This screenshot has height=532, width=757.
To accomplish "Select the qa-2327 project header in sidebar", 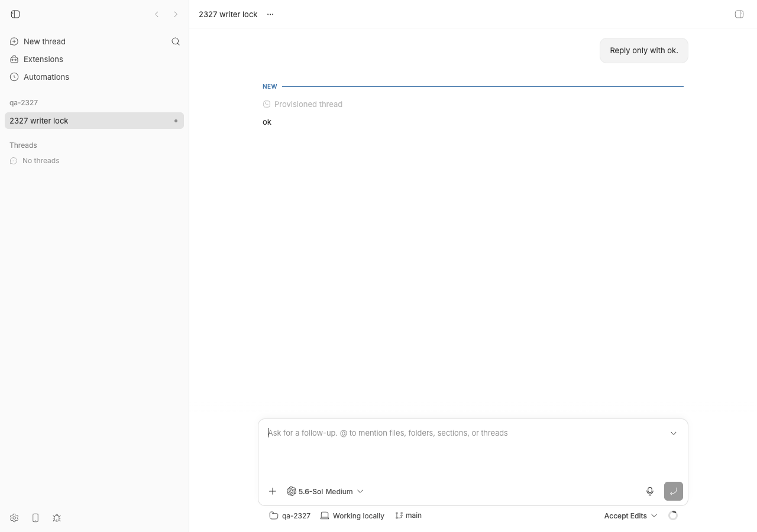I will 24,102.
